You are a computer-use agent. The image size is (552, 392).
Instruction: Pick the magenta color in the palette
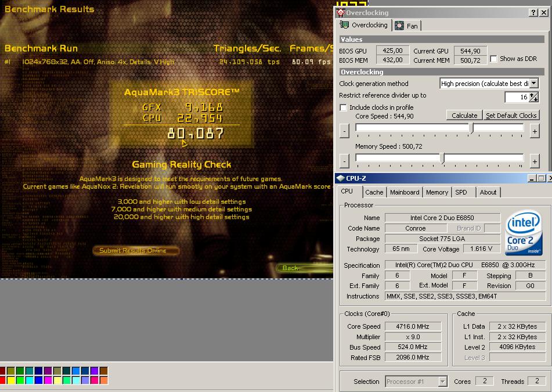48,380
